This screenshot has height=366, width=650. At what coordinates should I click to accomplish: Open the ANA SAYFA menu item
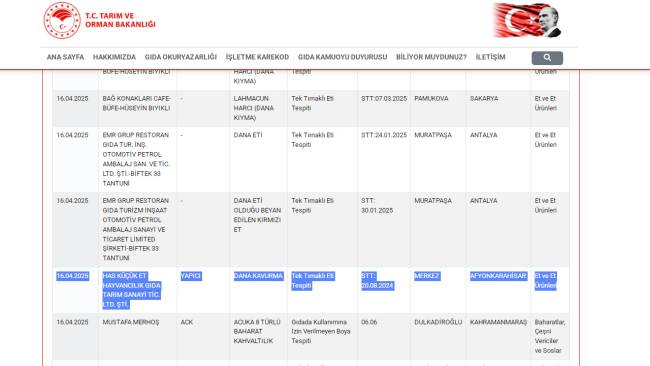pyautogui.click(x=65, y=57)
